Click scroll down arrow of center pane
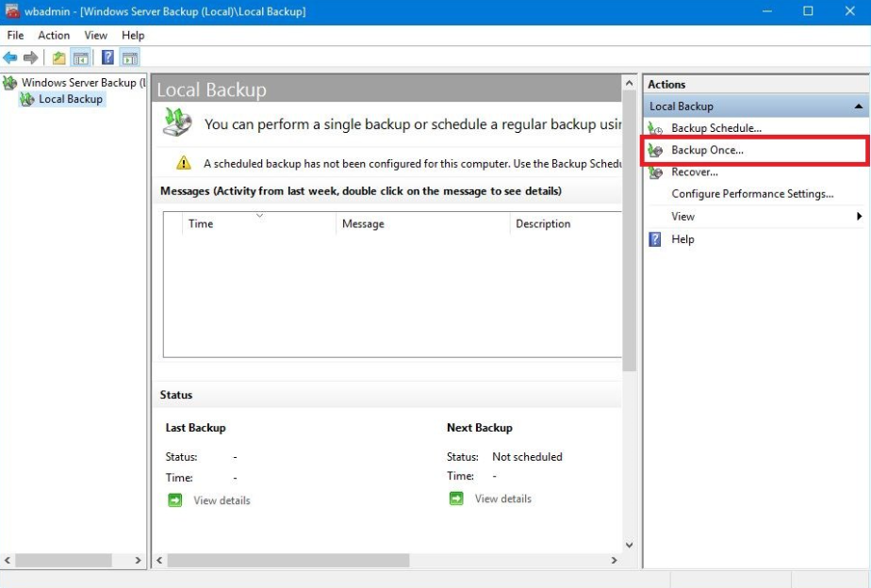This screenshot has height=588, width=871. point(629,546)
